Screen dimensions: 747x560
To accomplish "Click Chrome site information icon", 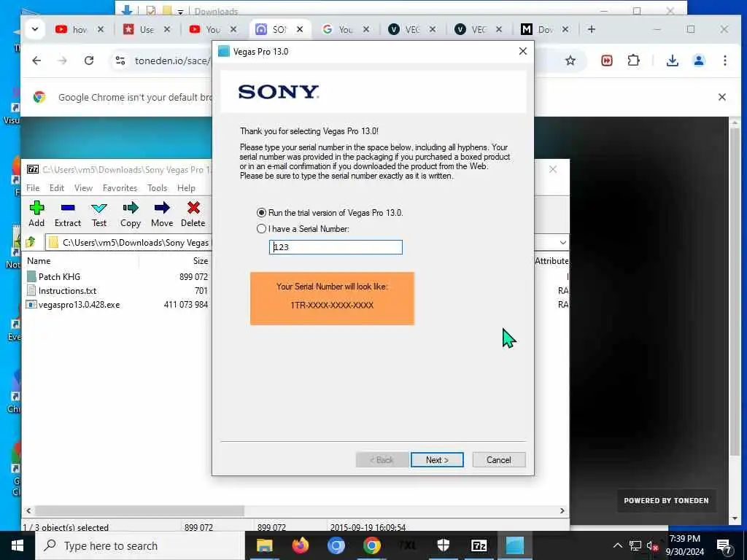I will point(120,61).
